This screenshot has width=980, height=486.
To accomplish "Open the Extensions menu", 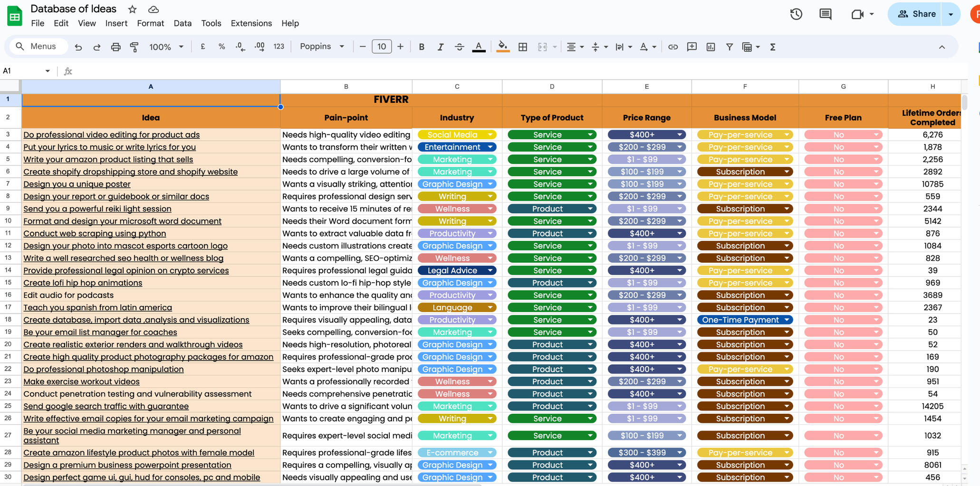I will click(x=251, y=23).
